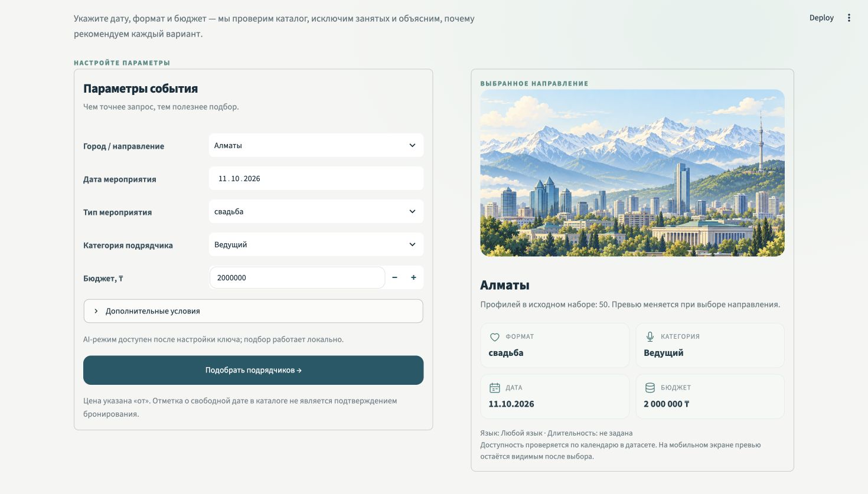Screen dimensions: 868x494
Task: Open the Категория подрядчика dropdown showing Ведущий
Action: pos(316,244)
